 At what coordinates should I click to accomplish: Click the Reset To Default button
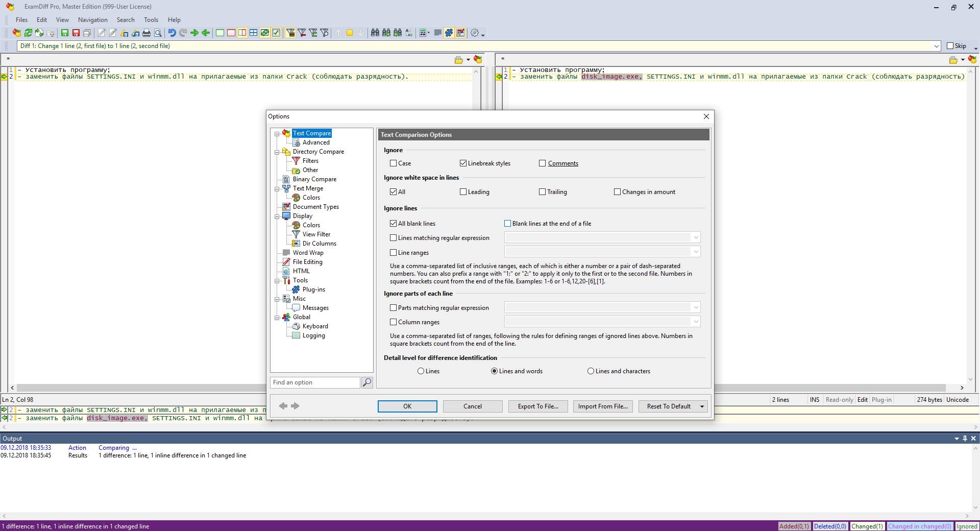pos(669,406)
